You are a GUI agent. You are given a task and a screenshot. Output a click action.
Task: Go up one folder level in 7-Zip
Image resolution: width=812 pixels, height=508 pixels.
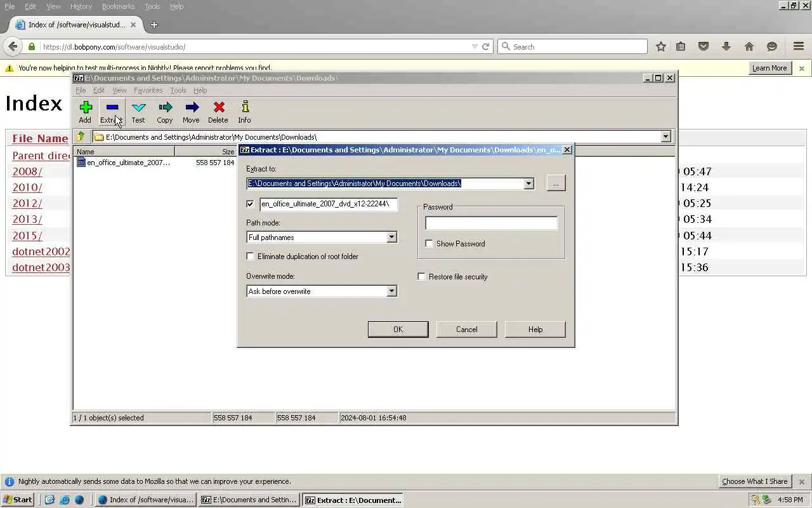[81, 137]
